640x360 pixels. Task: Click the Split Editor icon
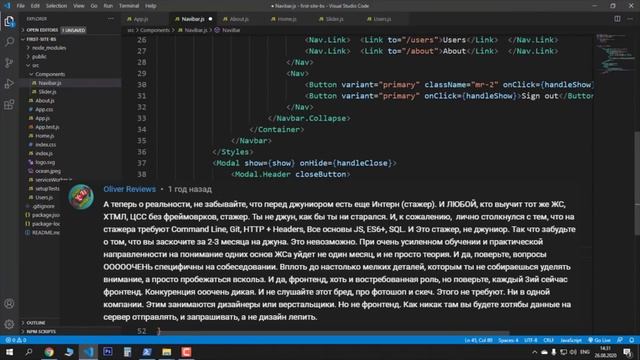coord(617,19)
